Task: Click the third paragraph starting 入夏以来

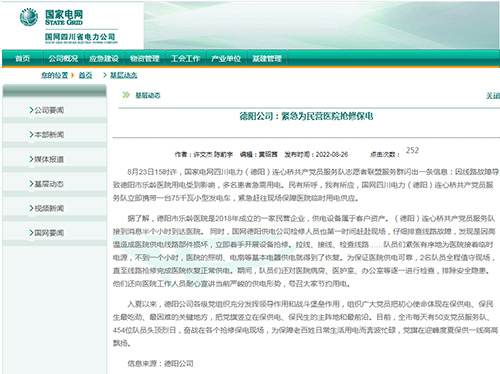Action: (x=306, y=323)
